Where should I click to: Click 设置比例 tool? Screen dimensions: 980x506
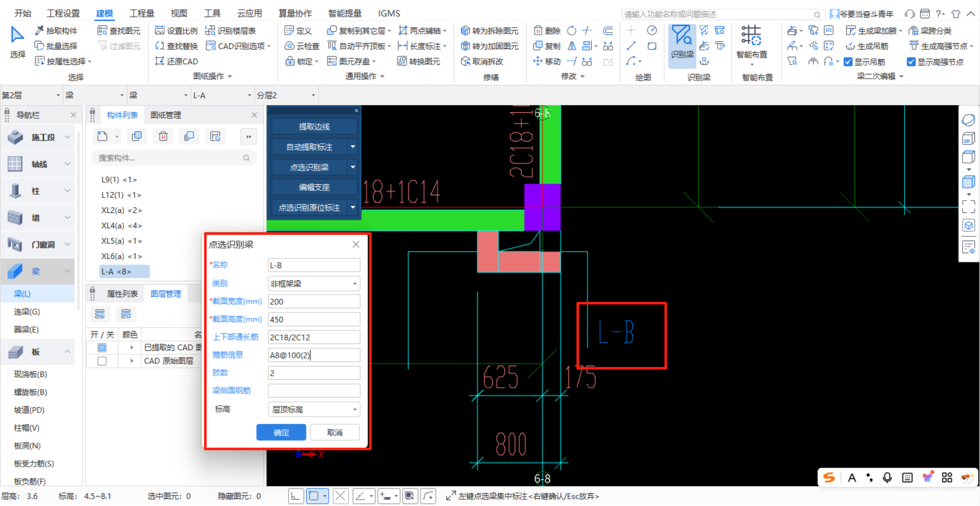tap(176, 31)
